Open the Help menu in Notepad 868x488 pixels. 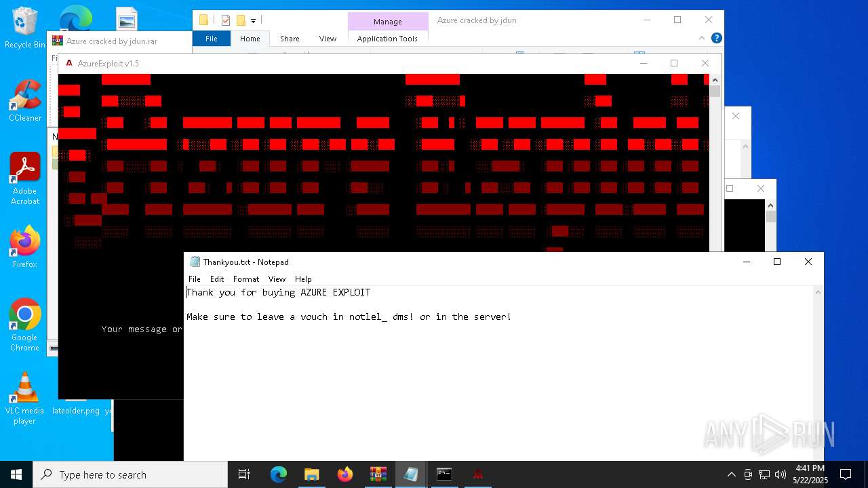click(x=303, y=279)
